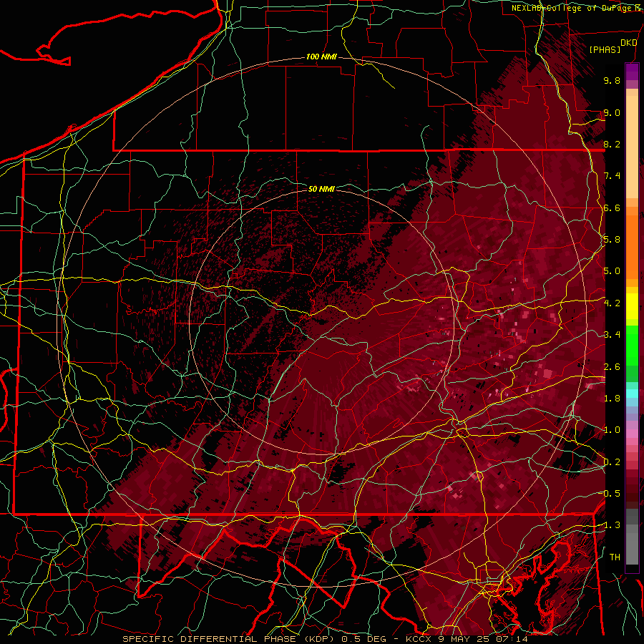The height and width of the screenshot is (644, 644).
Task: Click the KCCX 9 MAY 25 07:14 timestamp
Action: pyautogui.click(x=467, y=639)
